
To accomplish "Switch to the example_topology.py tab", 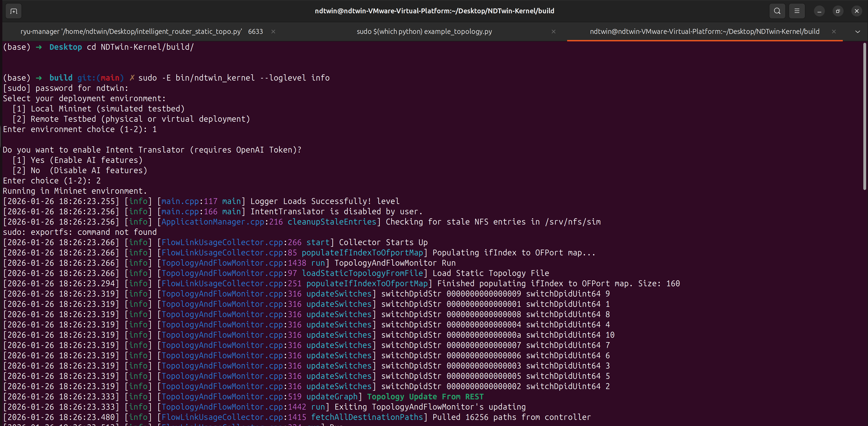I will click(x=424, y=32).
